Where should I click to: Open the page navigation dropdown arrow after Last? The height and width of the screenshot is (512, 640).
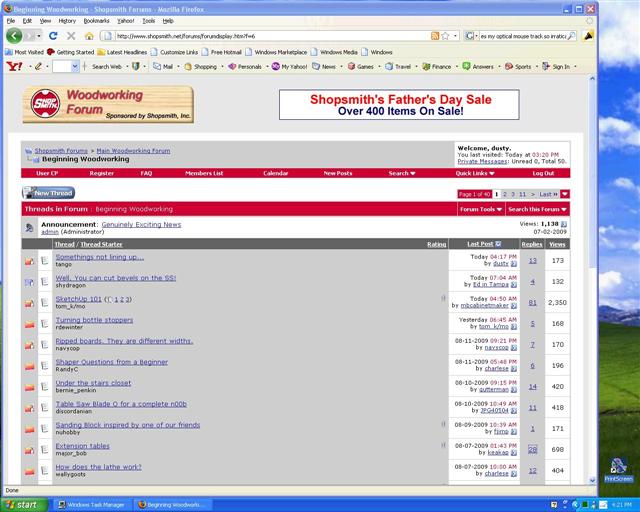click(565, 194)
